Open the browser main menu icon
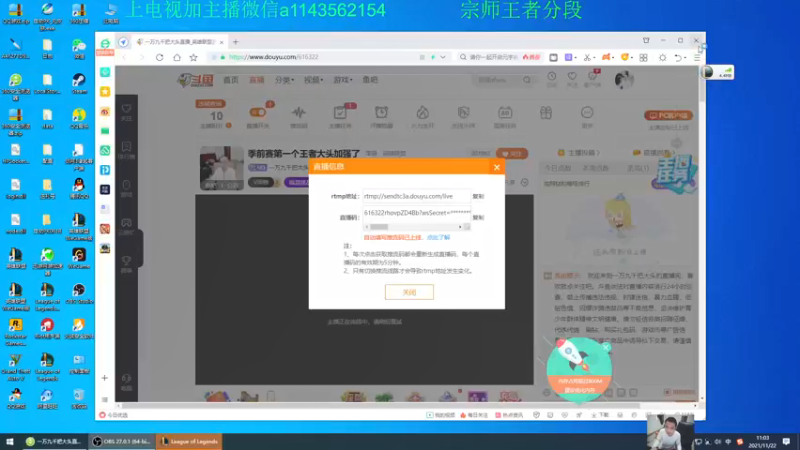The width and height of the screenshot is (800, 450). pyautogui.click(x=697, y=58)
